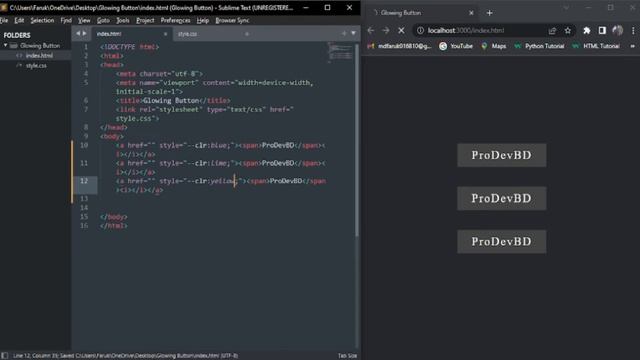Open the YouTube bookmark

pyautogui.click(x=456, y=46)
